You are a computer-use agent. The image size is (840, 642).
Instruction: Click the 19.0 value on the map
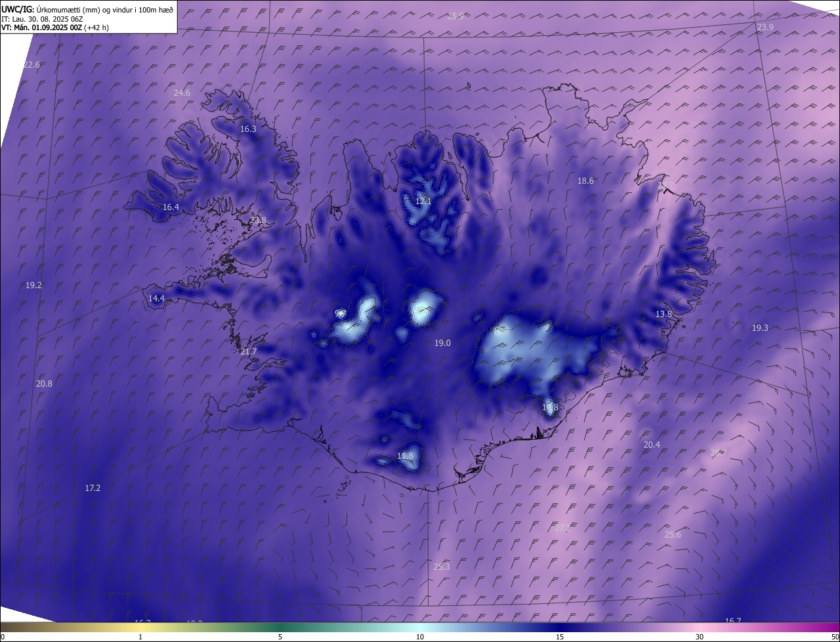pos(442,343)
